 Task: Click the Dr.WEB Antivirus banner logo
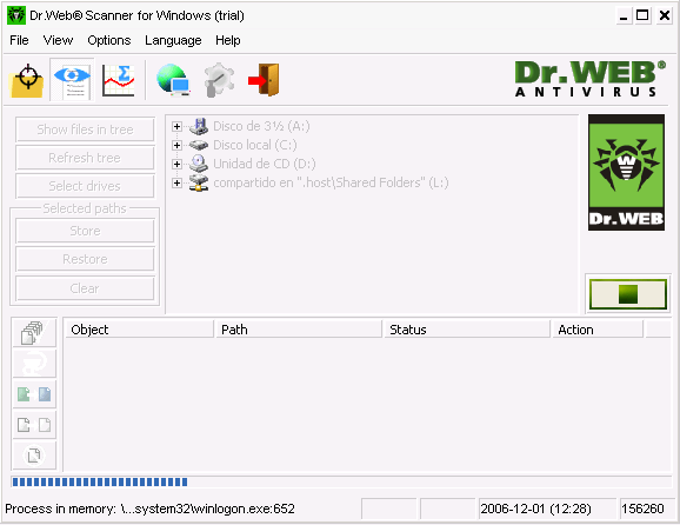click(x=590, y=78)
